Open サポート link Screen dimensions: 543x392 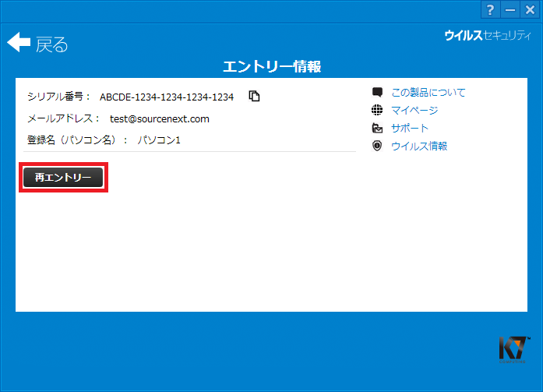click(x=410, y=128)
